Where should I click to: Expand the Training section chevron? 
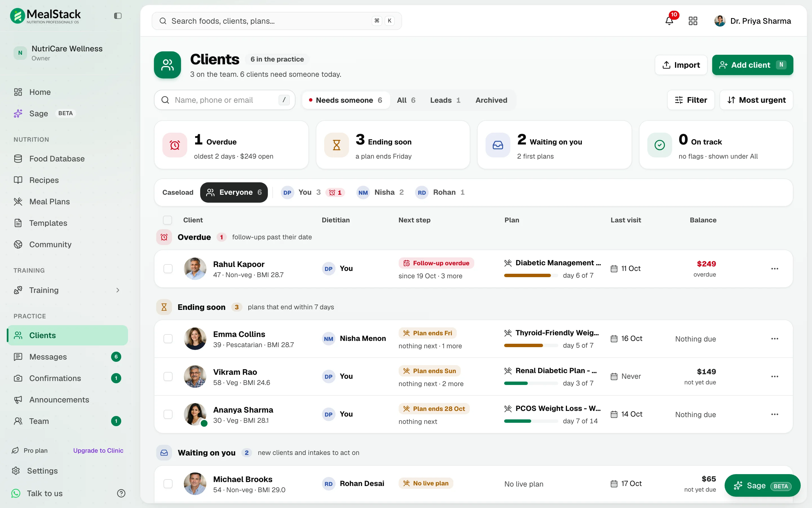[118, 290]
